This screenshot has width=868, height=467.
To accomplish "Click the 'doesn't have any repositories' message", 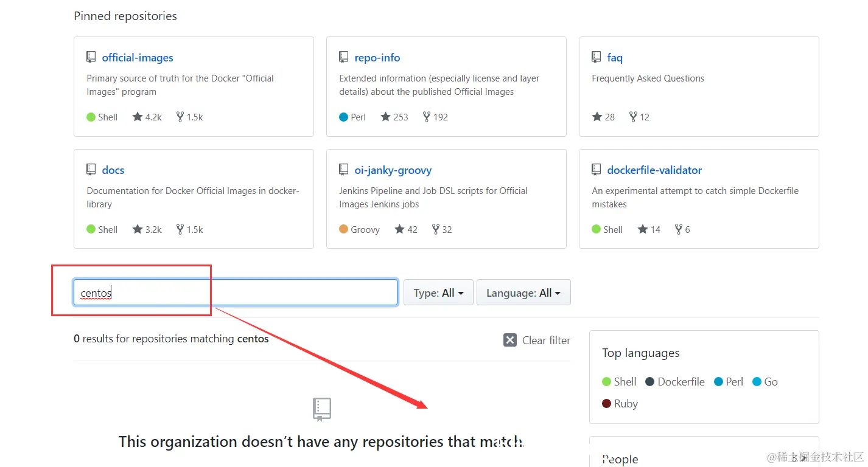I will [322, 441].
